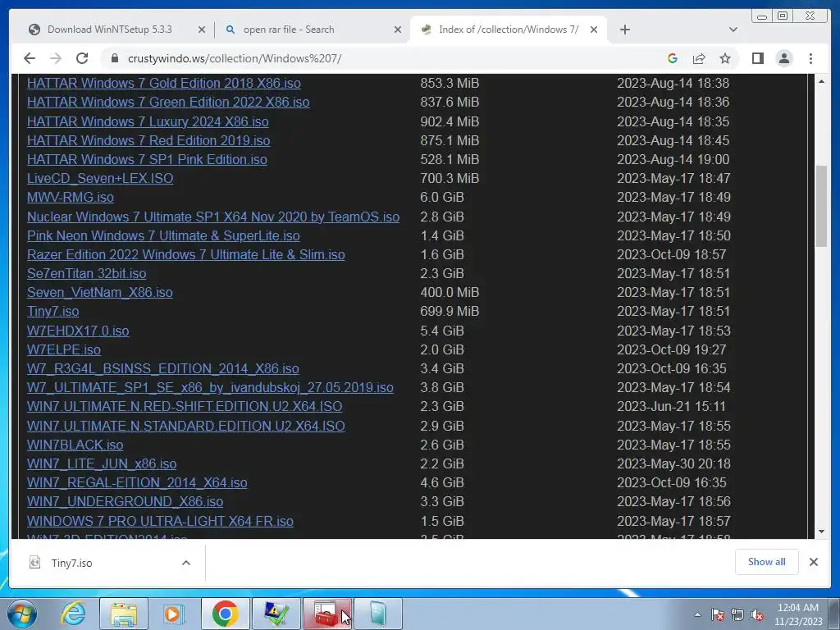Close the Index of /collection tab

(594, 30)
